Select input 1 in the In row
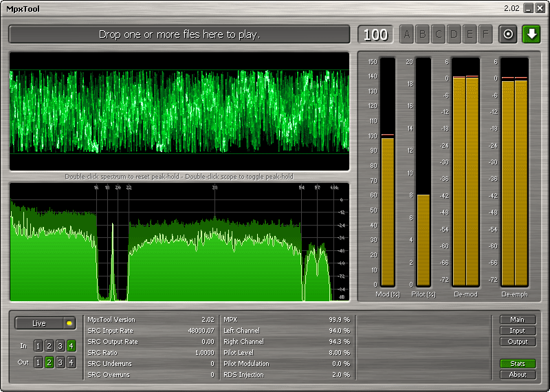Viewport: 550px width, 392px height. (38, 346)
